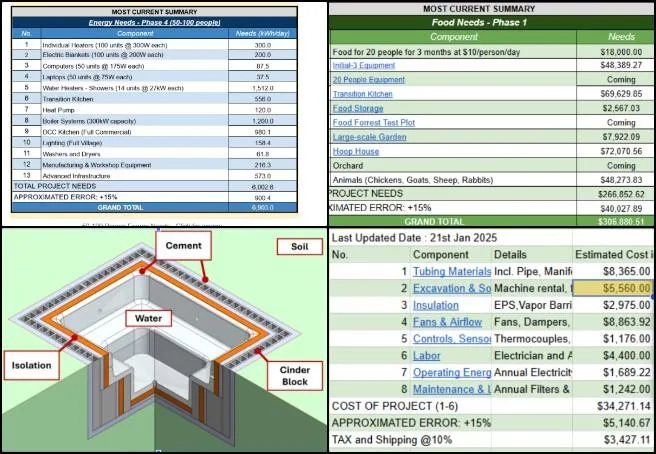The height and width of the screenshot is (454, 656).
Task: Select the $48,273.83 Animals cost cell
Action: [x=616, y=180]
